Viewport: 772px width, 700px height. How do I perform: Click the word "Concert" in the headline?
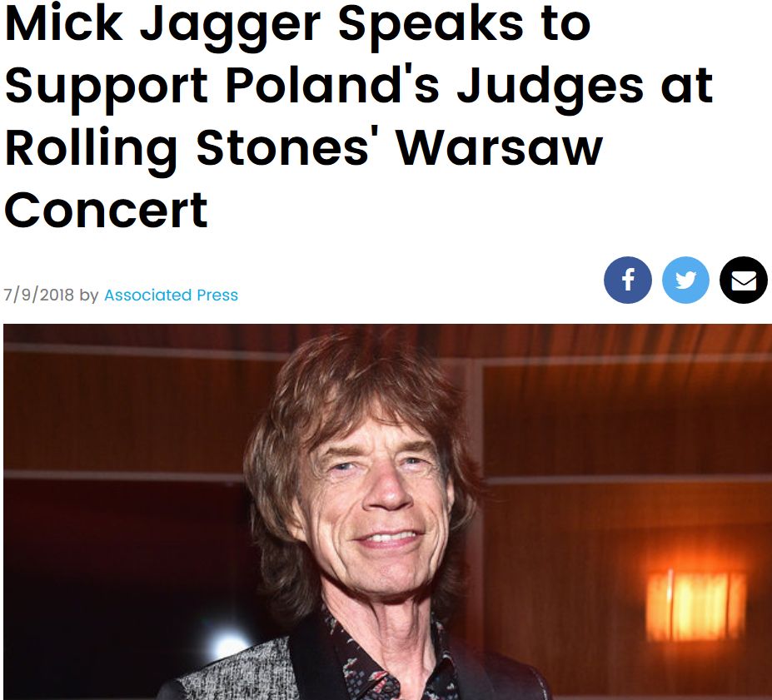[107, 211]
